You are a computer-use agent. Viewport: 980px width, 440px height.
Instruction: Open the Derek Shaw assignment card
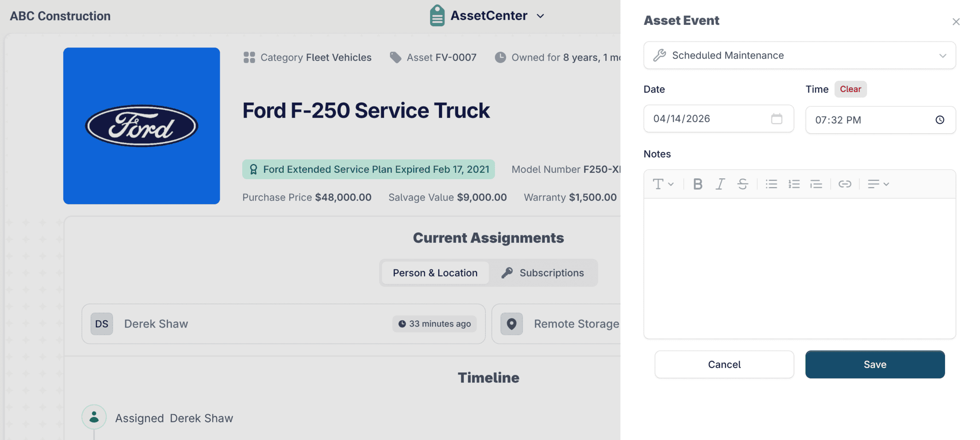[x=284, y=324]
